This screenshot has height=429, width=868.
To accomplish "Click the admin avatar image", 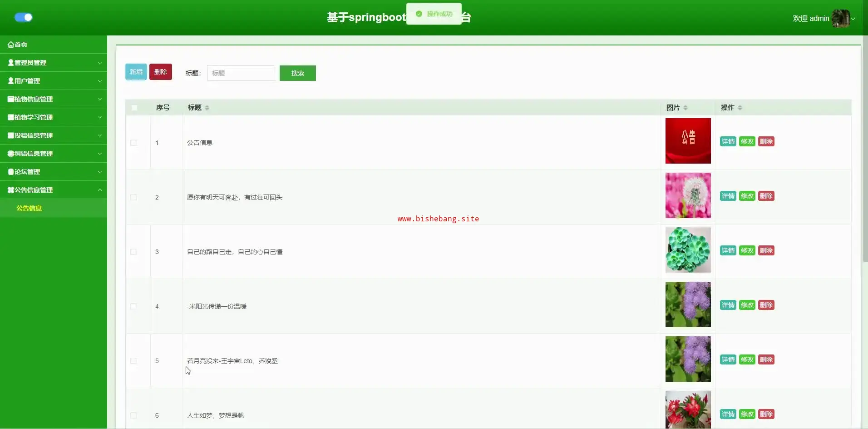I will click(840, 19).
